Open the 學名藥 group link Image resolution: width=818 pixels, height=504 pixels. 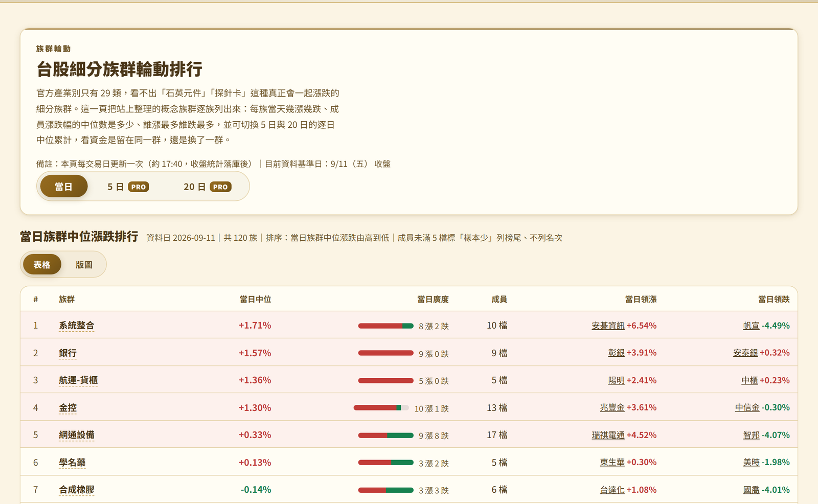point(72,463)
